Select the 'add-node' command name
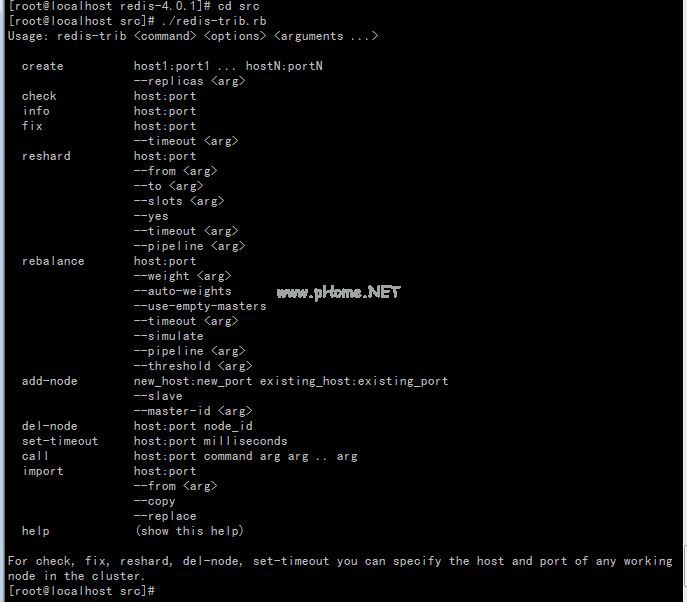Viewport: 687px width, 602px height. coord(49,381)
